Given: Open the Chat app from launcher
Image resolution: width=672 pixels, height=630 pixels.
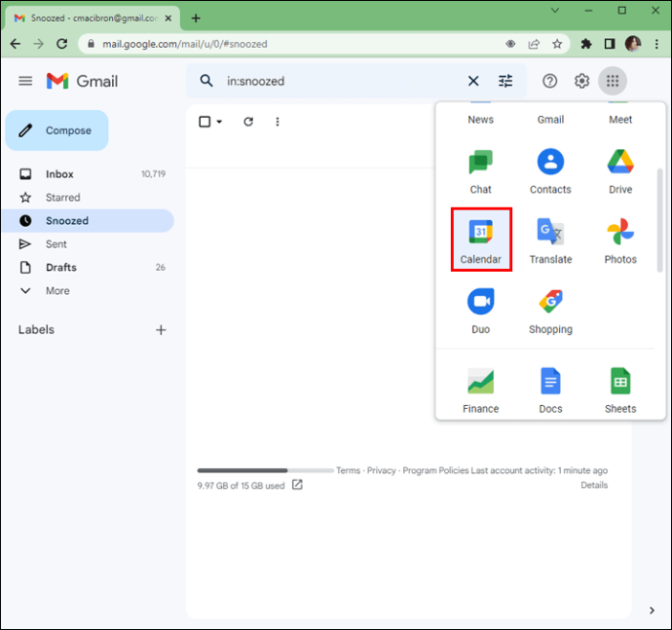Looking at the screenshot, I should (x=480, y=171).
